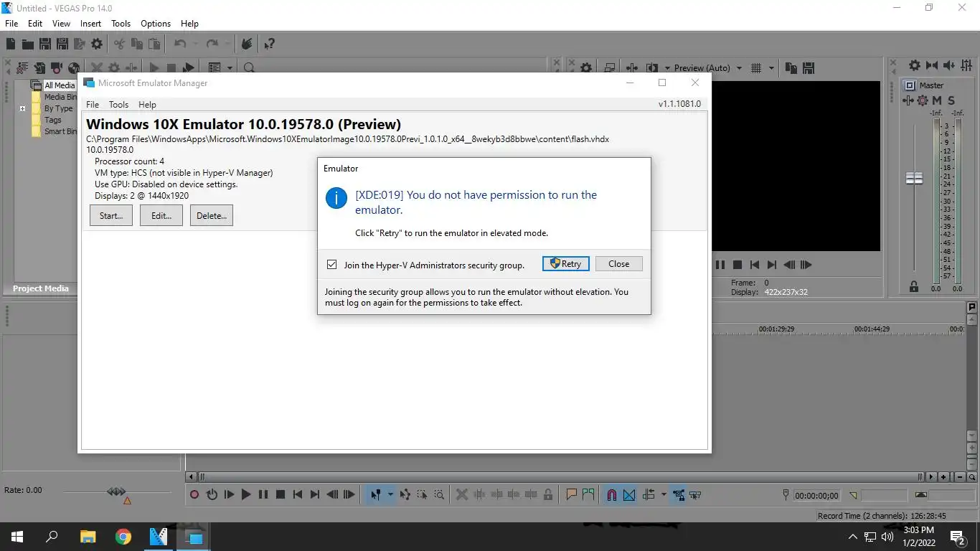Open Normal Edit tool dropdown arrow

390,494
